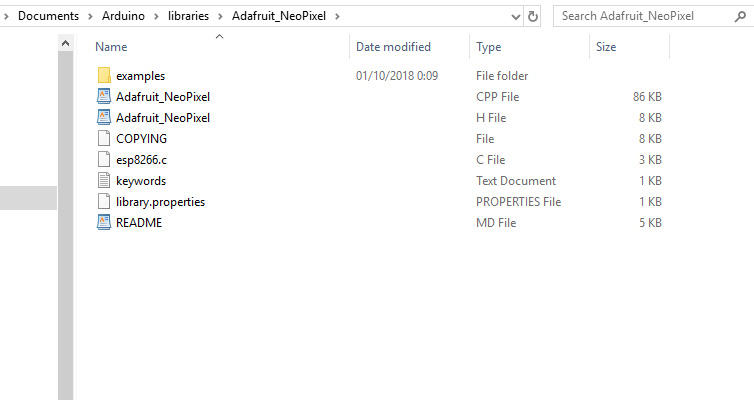Select the library.properties file icon
This screenshot has height=400, width=754.
click(x=104, y=201)
